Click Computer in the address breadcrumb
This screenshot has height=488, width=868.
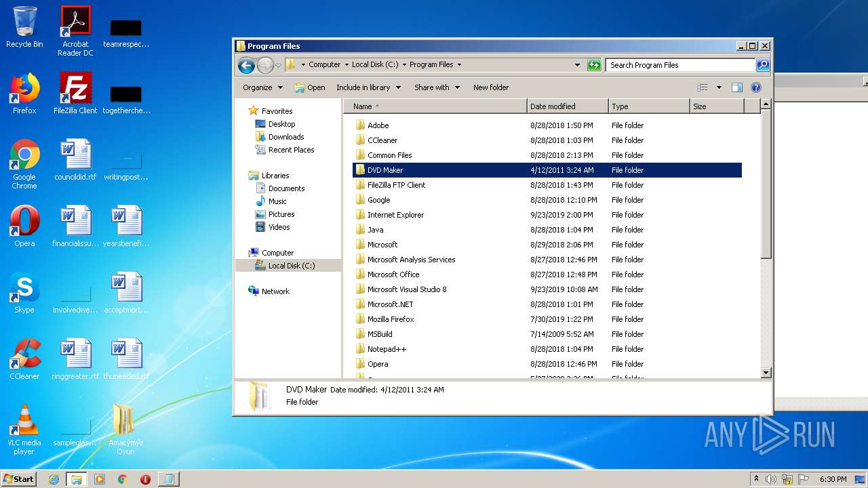(x=324, y=65)
